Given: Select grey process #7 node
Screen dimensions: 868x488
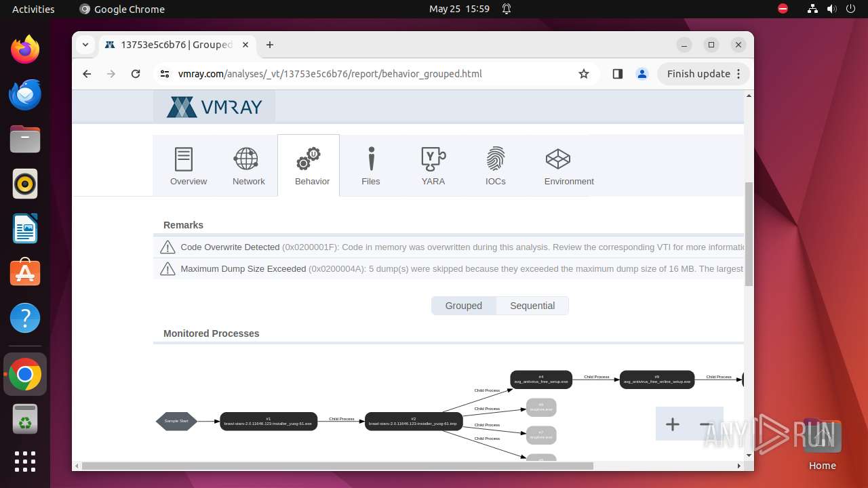Looking at the screenshot, I should click(x=541, y=435).
